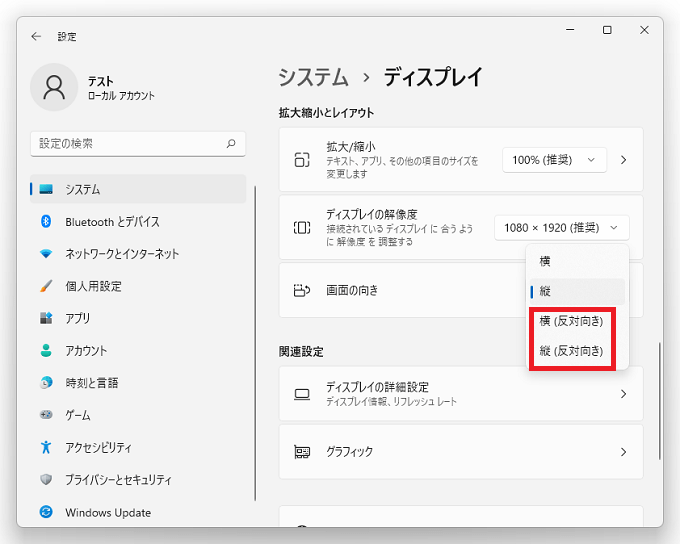Click the 拡大/縮小 scale icon
Image resolution: width=680 pixels, height=544 pixels.
302,160
